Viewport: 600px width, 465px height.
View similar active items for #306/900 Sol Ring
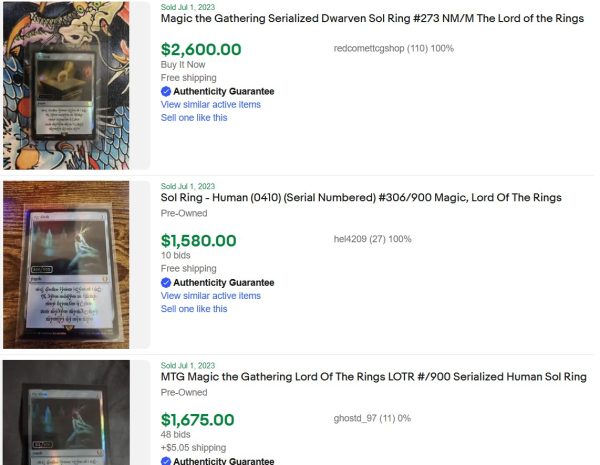[x=210, y=296]
